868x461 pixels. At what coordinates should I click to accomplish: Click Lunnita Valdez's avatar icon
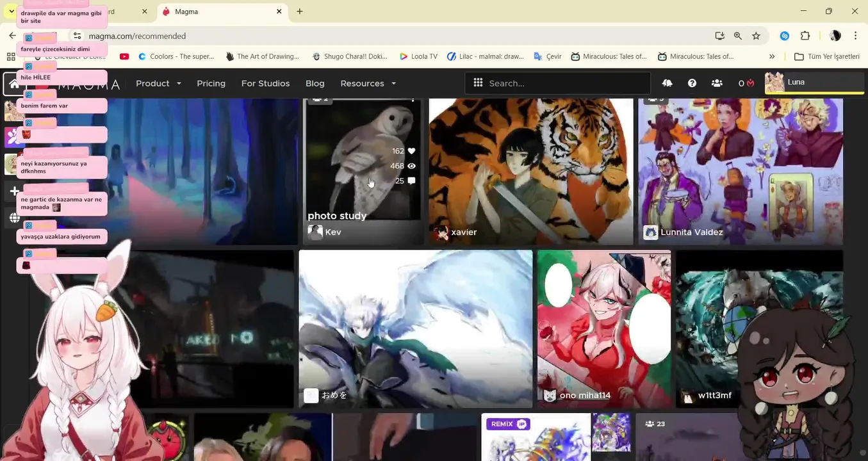(651, 232)
